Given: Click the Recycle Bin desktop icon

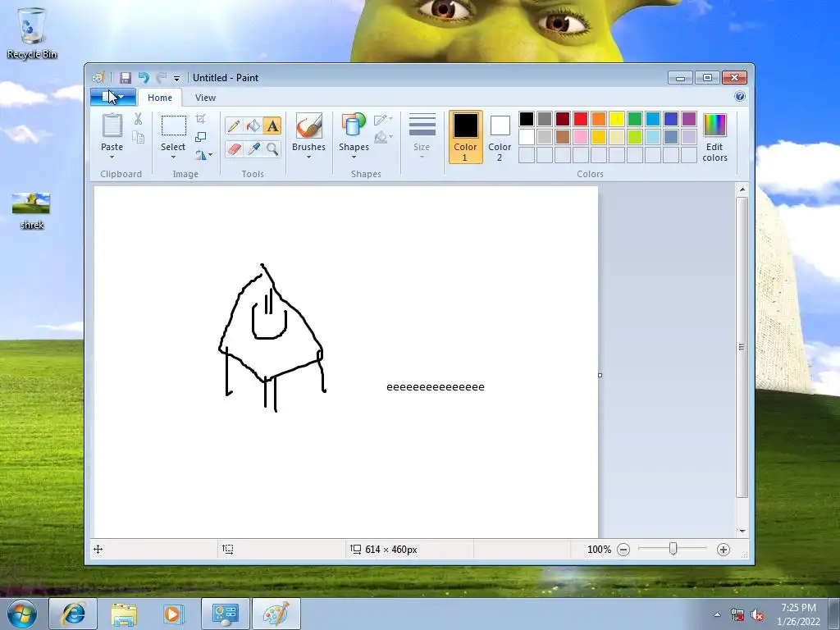Looking at the screenshot, I should pos(32,32).
